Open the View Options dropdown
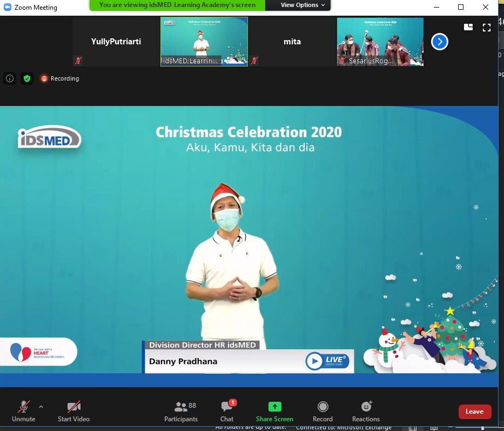Screen dimensions: 504x431 tap(303, 5)
